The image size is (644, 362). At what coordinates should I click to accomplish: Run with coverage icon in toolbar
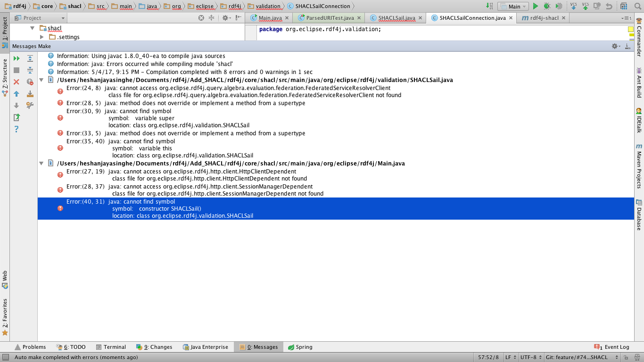click(x=559, y=6)
